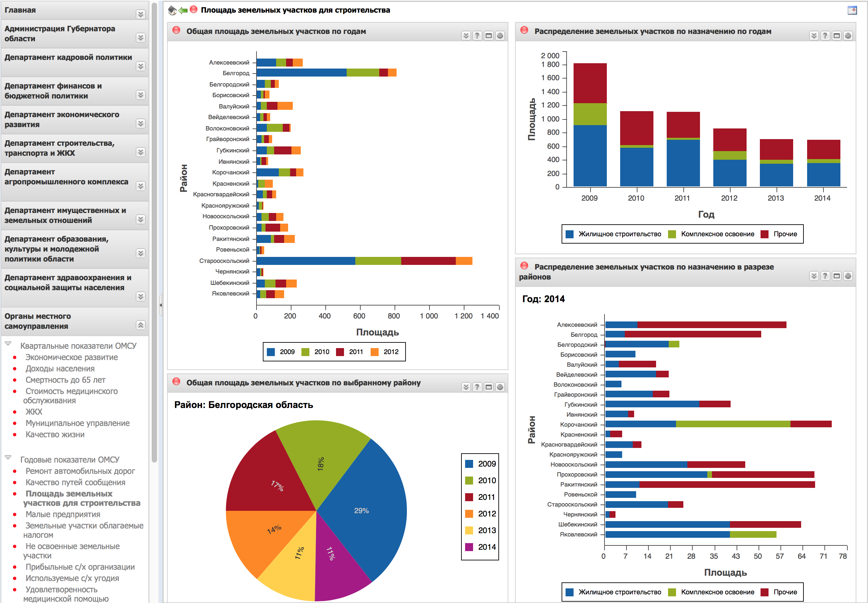Click the home icon in the page header
The height and width of the screenshot is (603, 868).
pos(172,10)
